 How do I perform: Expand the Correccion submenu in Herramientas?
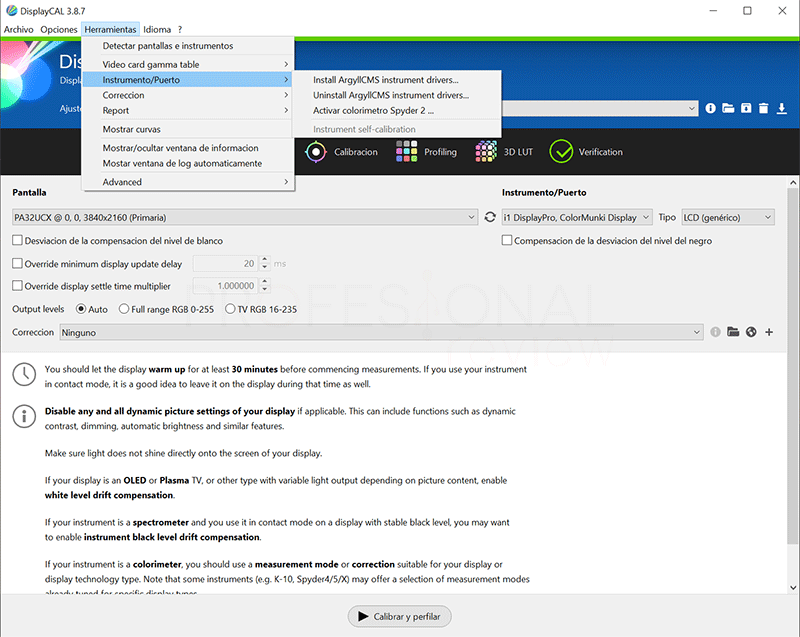point(188,95)
